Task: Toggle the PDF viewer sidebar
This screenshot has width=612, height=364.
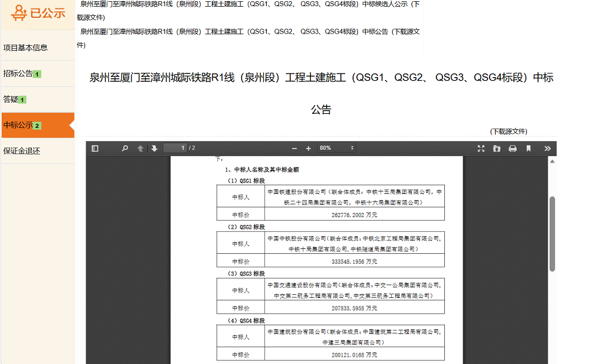Action: [95, 148]
